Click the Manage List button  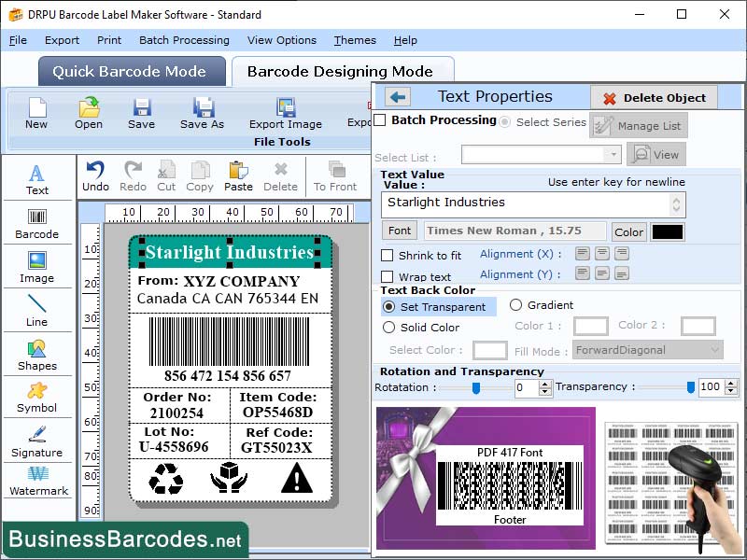point(641,124)
